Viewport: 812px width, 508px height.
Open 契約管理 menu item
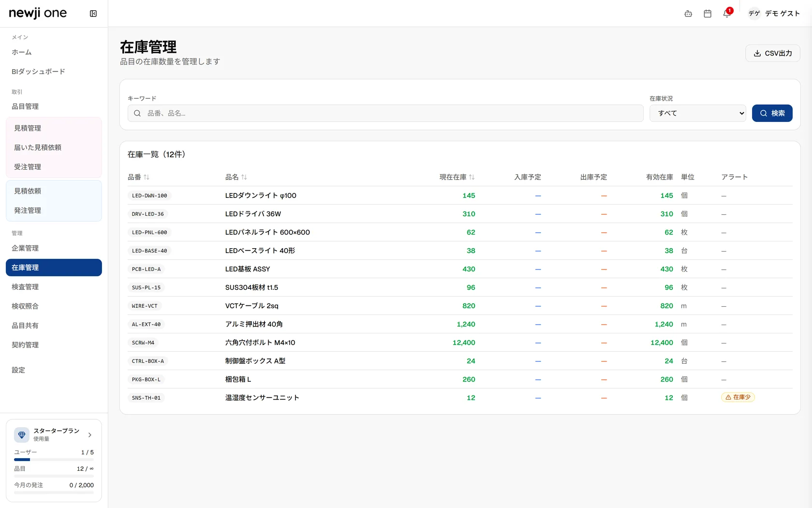click(54, 345)
